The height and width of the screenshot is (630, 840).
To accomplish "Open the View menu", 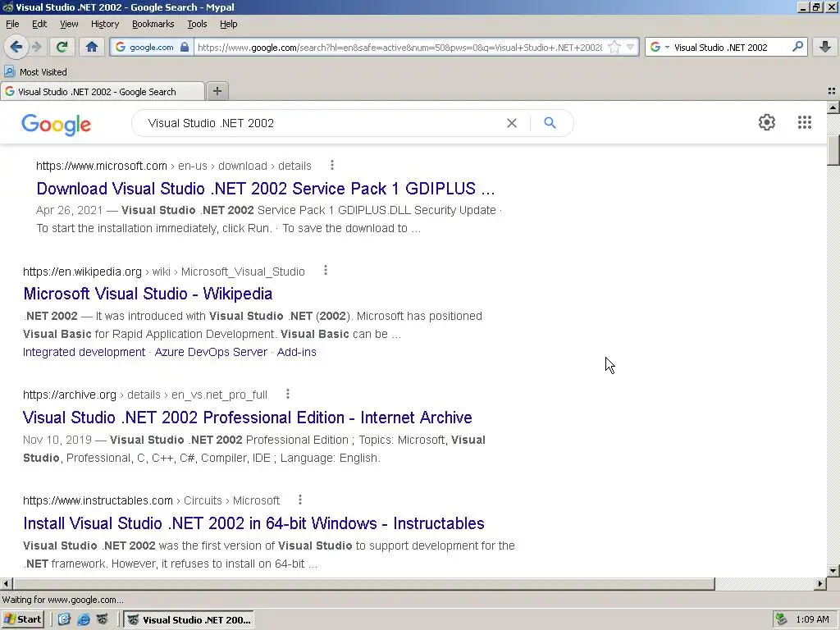I will click(69, 24).
